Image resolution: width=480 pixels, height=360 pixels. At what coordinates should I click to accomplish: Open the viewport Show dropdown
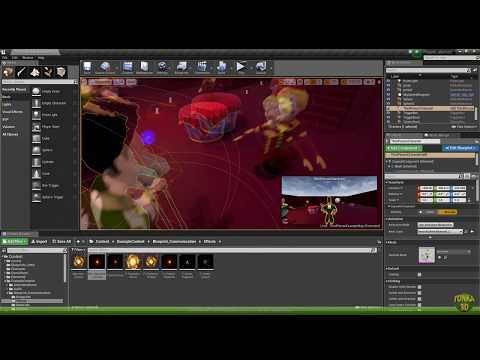131,82
